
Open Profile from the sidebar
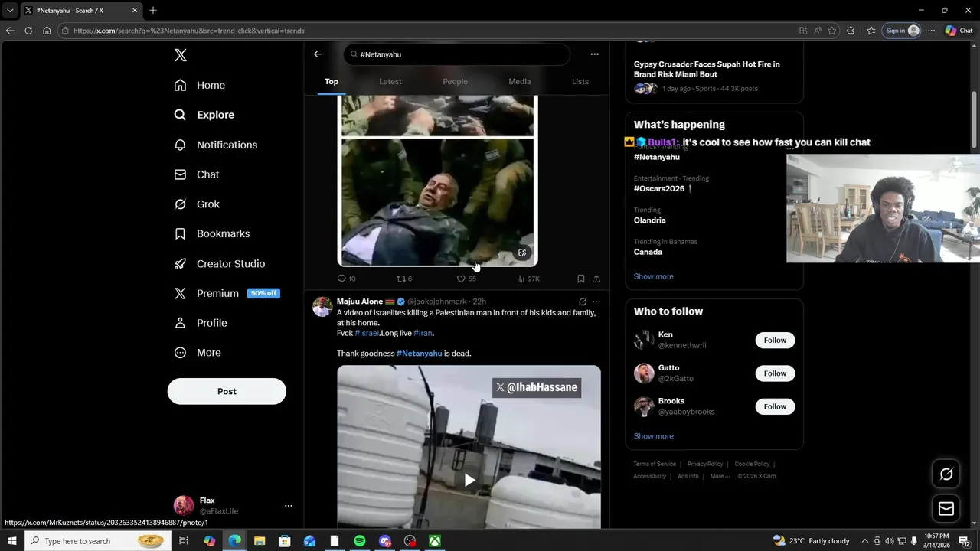(x=200, y=323)
